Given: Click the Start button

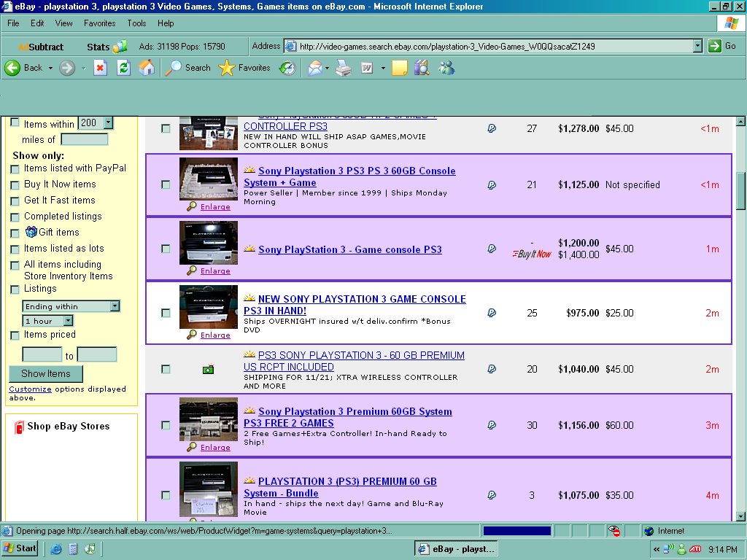Looking at the screenshot, I should [20, 548].
